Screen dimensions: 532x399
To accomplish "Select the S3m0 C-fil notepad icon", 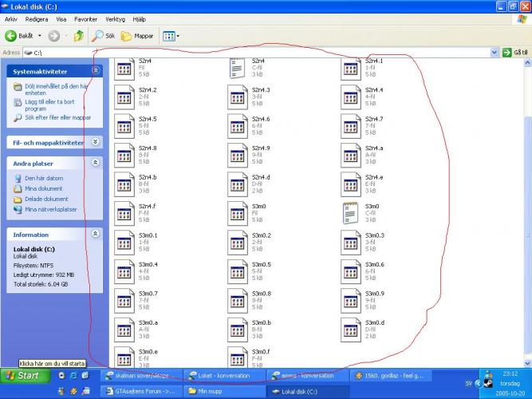I will click(350, 213).
